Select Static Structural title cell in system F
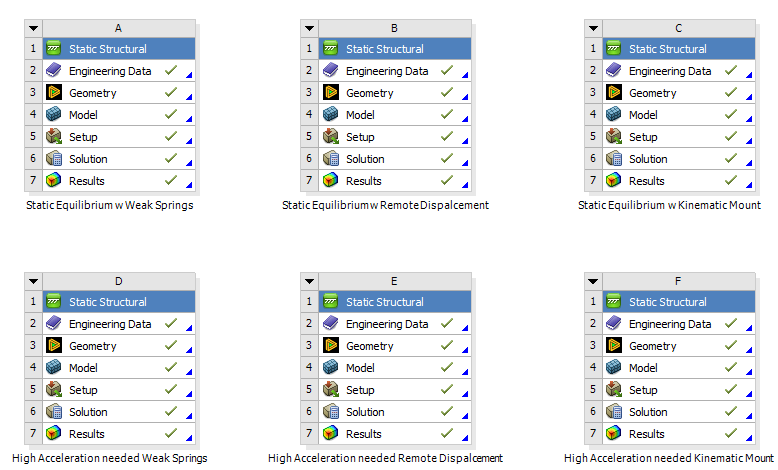 679,302
